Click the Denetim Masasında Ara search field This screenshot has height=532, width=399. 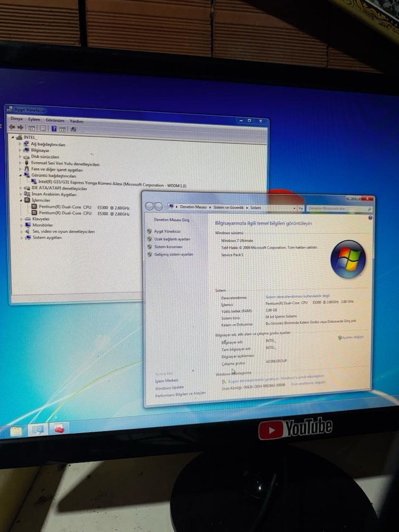pyautogui.click(x=339, y=209)
